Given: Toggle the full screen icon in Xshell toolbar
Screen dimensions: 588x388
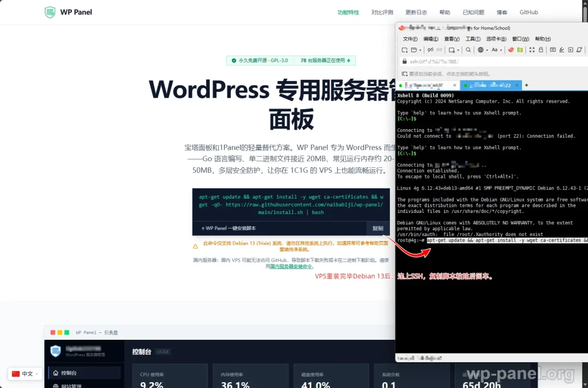Looking at the screenshot, I should [532, 50].
